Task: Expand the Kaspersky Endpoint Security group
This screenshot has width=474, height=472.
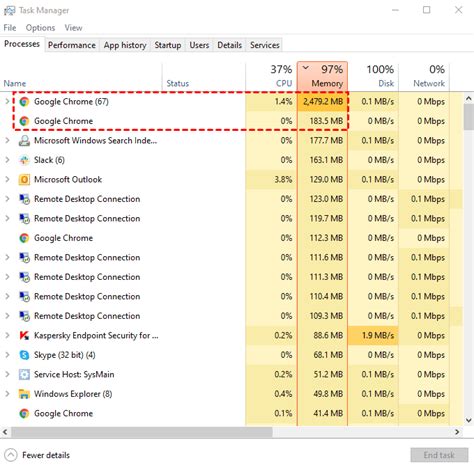Action: [x=7, y=335]
